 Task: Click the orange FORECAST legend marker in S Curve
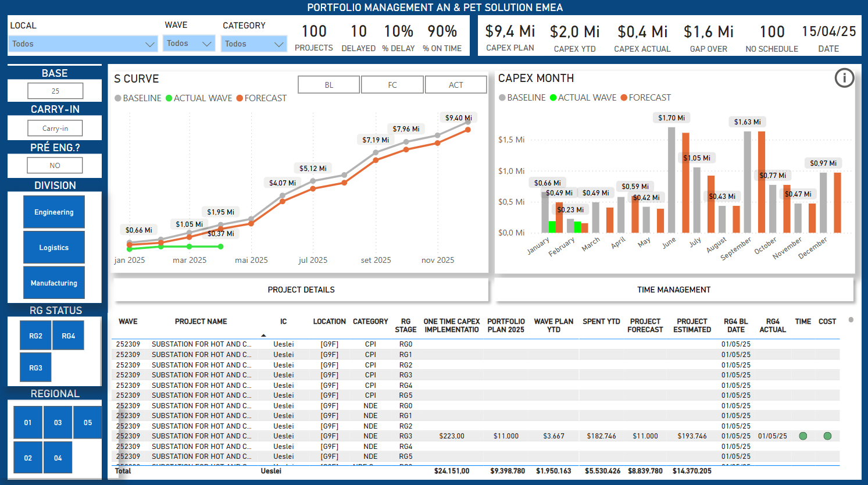tap(240, 98)
